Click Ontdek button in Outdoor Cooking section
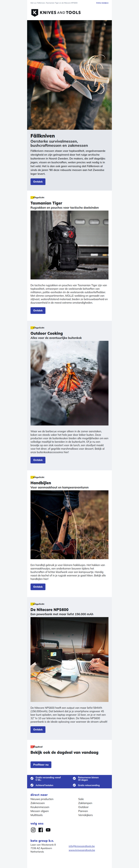The width and height of the screenshot is (139, 868). click(x=38, y=460)
